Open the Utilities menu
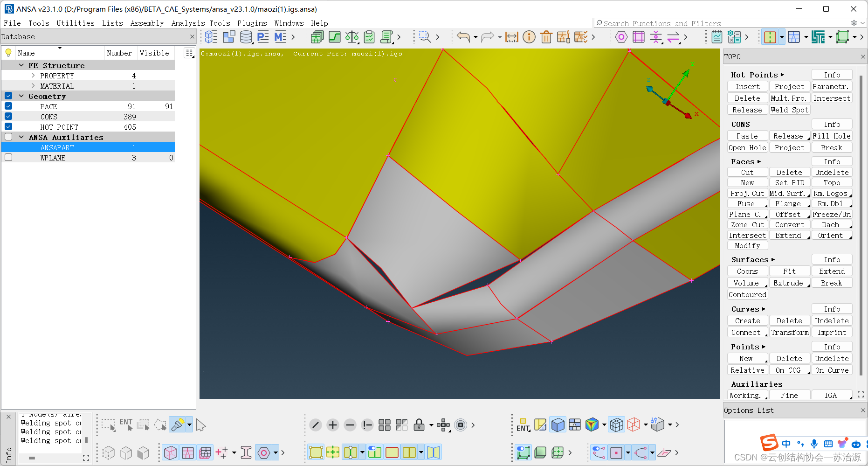 [x=75, y=23]
